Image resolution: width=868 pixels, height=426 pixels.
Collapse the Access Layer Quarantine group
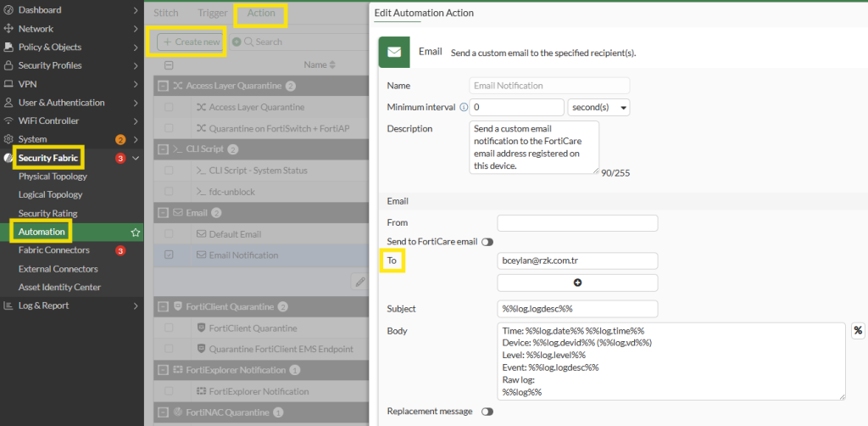163,86
